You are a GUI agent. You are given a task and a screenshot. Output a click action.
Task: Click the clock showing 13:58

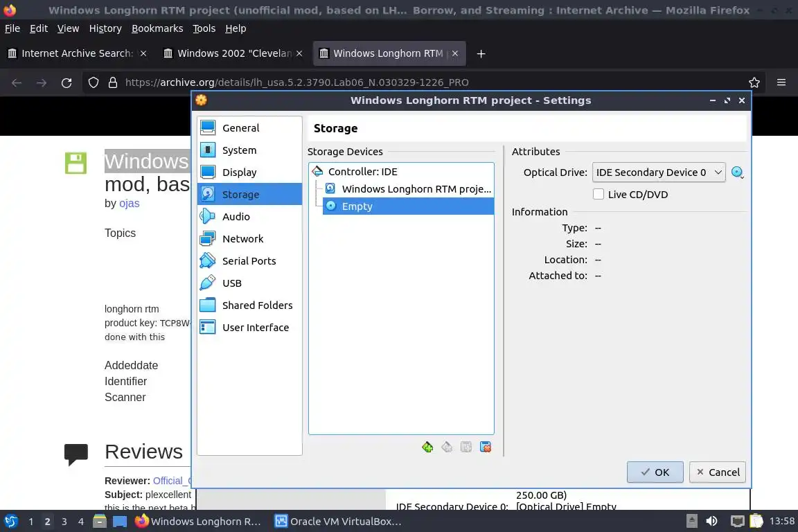tap(781, 521)
